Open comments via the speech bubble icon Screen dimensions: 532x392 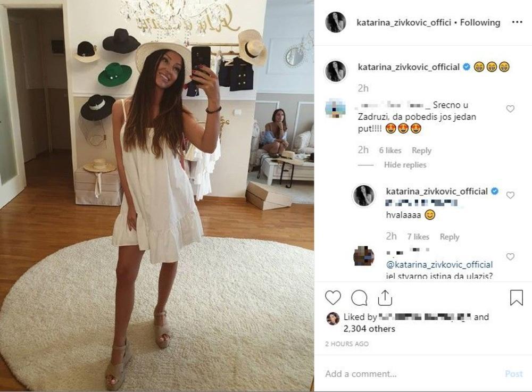359,298
